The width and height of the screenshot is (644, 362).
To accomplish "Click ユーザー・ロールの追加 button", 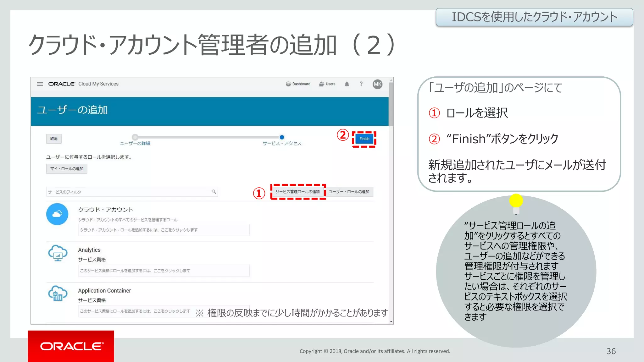I will (349, 192).
